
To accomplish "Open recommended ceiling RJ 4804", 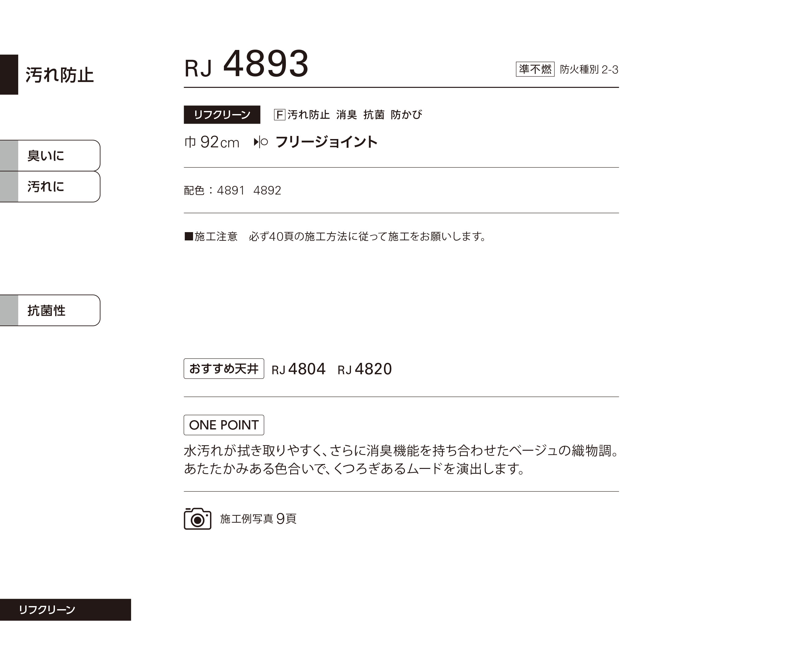I will [x=298, y=369].
